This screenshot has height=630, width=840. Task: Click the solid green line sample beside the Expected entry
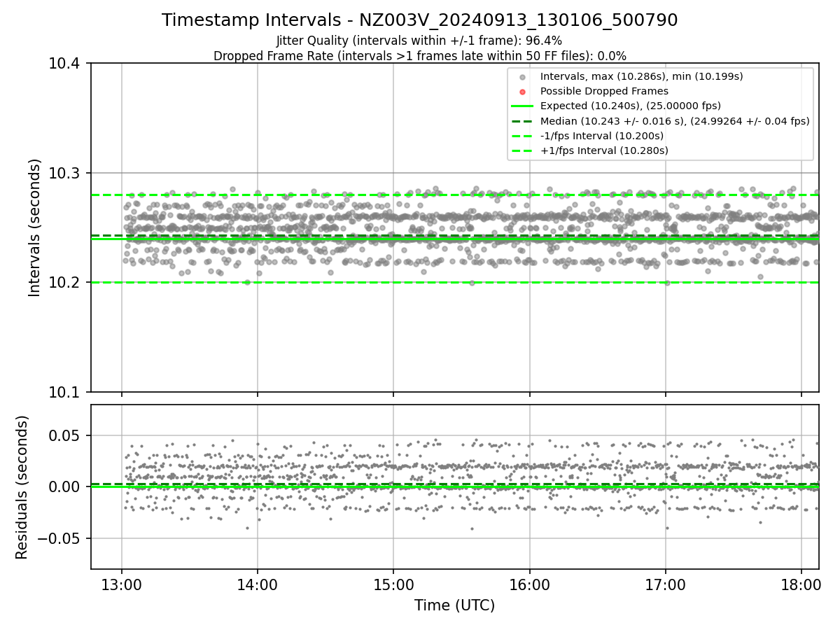pyautogui.click(x=522, y=106)
